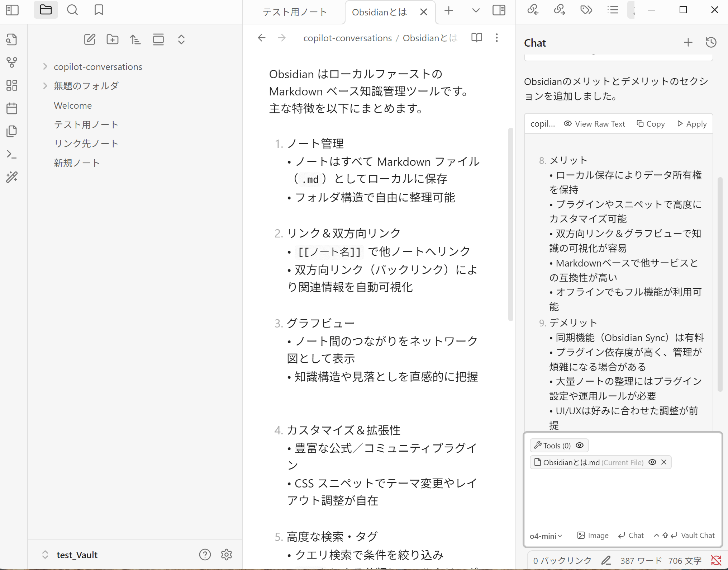Viewport: 728px width, 570px height.
Task: Open the help icon
Action: 205,555
